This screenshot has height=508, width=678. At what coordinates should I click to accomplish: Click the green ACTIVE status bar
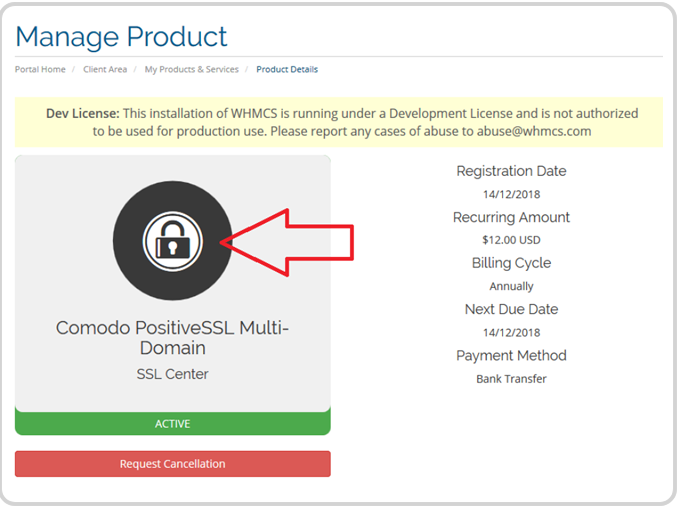(x=172, y=424)
